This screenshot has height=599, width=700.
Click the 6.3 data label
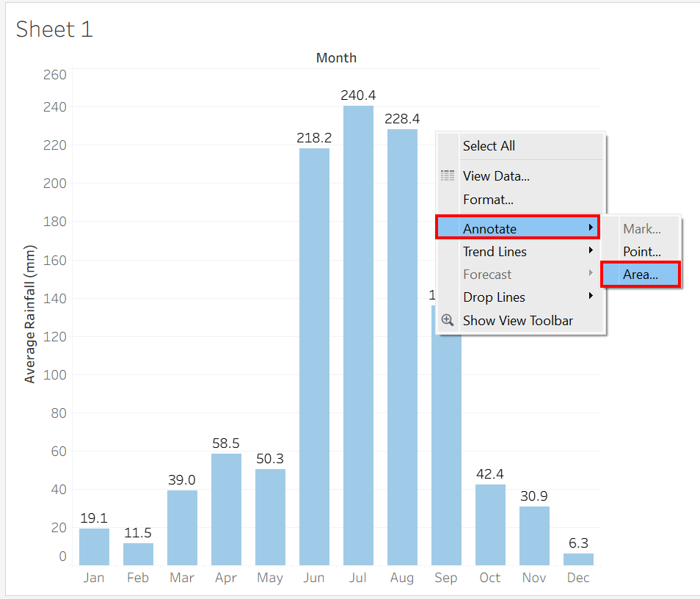click(x=578, y=542)
